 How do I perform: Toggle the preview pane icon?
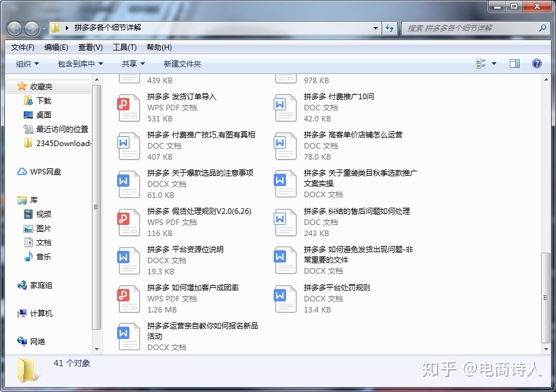click(x=514, y=63)
